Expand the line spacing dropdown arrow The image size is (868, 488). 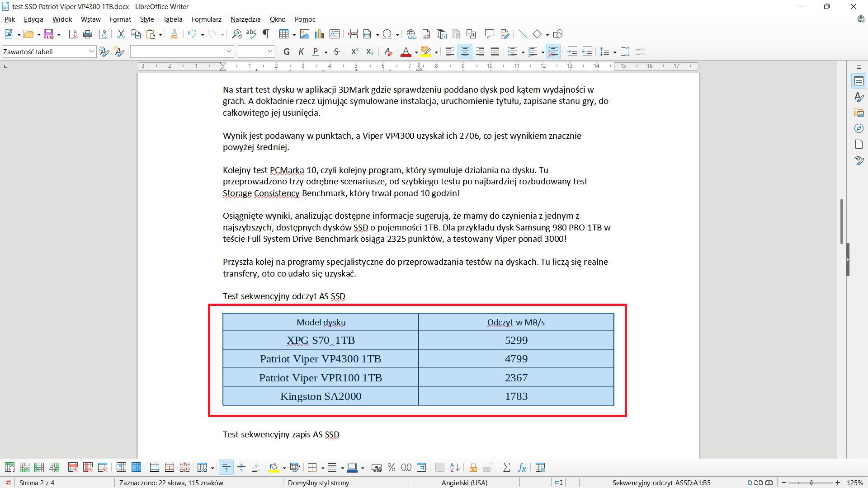615,52
